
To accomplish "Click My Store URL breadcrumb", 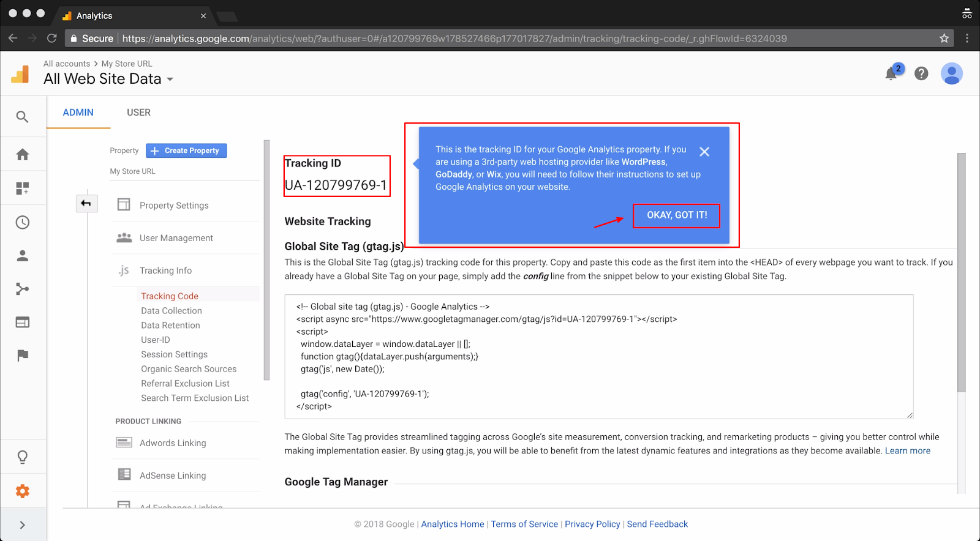I will point(127,64).
